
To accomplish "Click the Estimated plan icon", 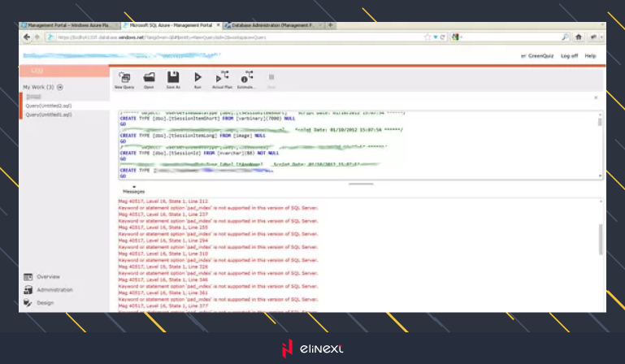I will pos(246,79).
